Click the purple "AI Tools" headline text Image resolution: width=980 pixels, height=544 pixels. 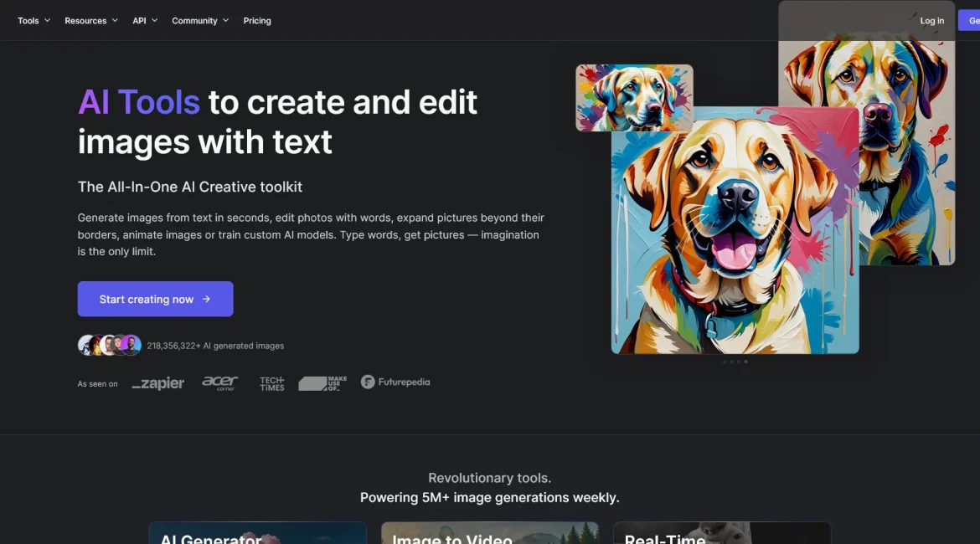pos(139,102)
